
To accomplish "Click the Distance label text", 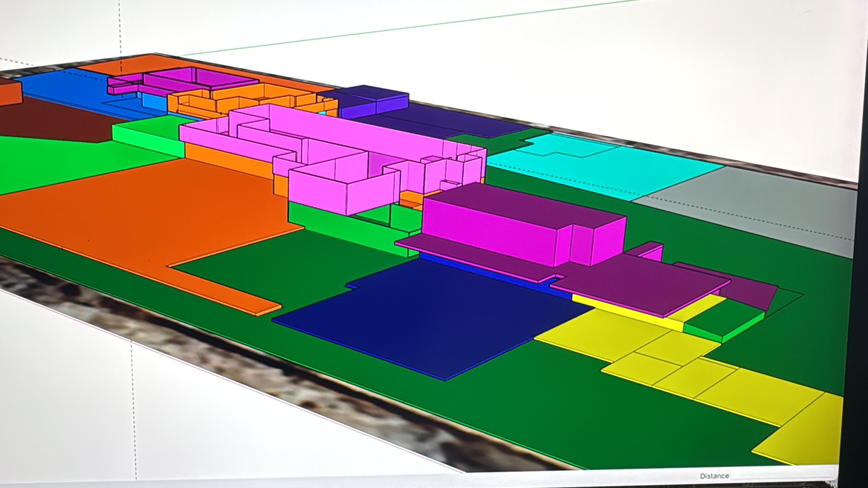I will [714, 476].
